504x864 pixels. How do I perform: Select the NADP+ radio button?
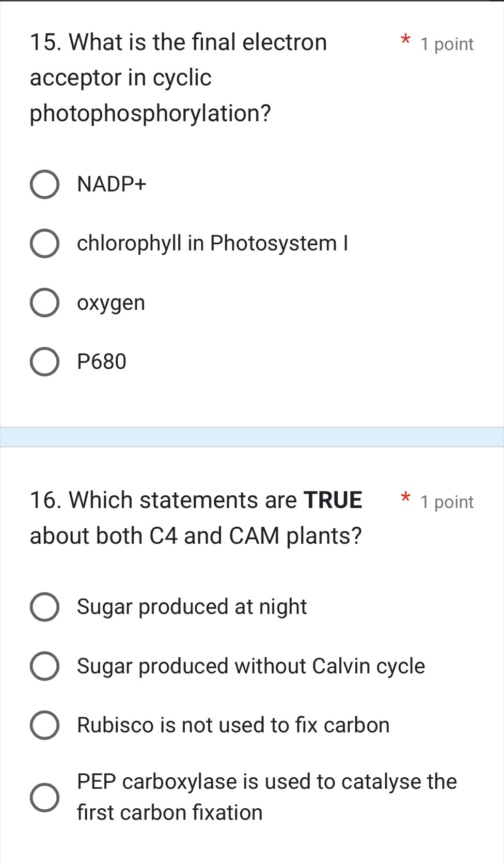[x=45, y=184]
